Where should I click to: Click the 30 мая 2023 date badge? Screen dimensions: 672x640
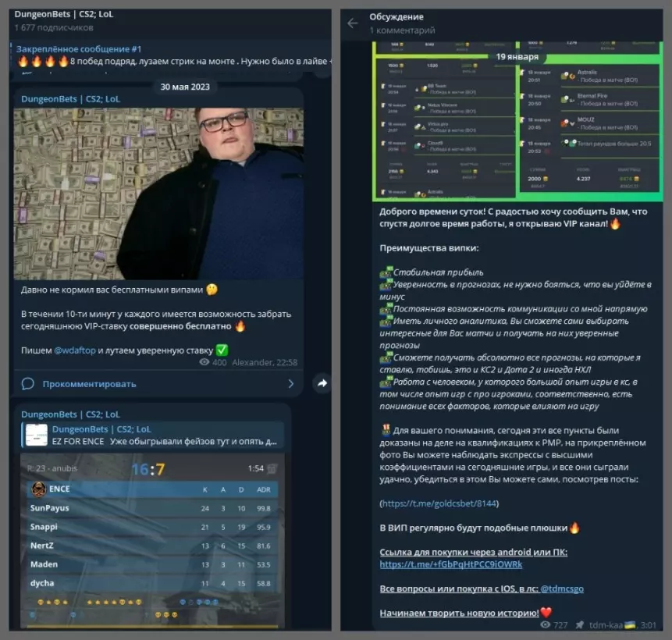[185, 87]
